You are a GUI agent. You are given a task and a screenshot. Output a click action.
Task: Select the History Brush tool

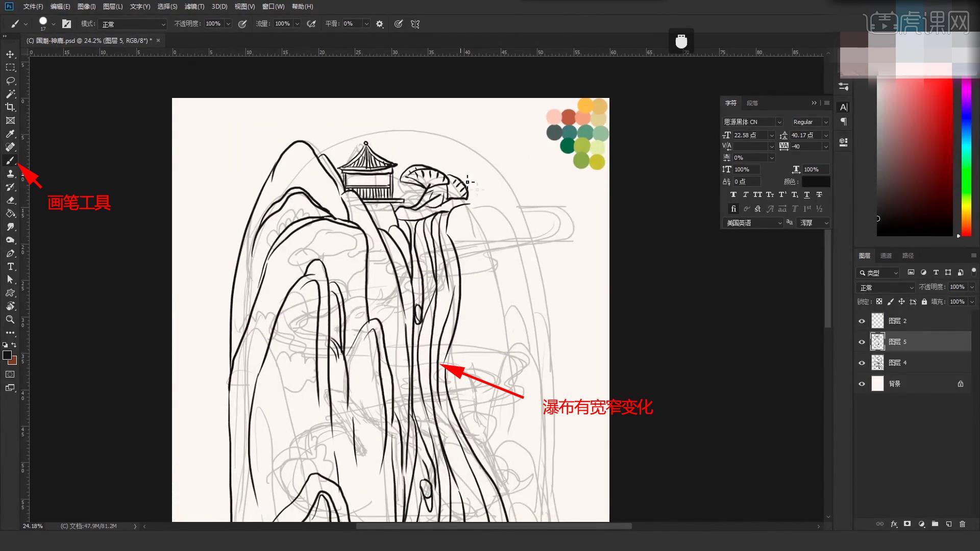[10, 187]
